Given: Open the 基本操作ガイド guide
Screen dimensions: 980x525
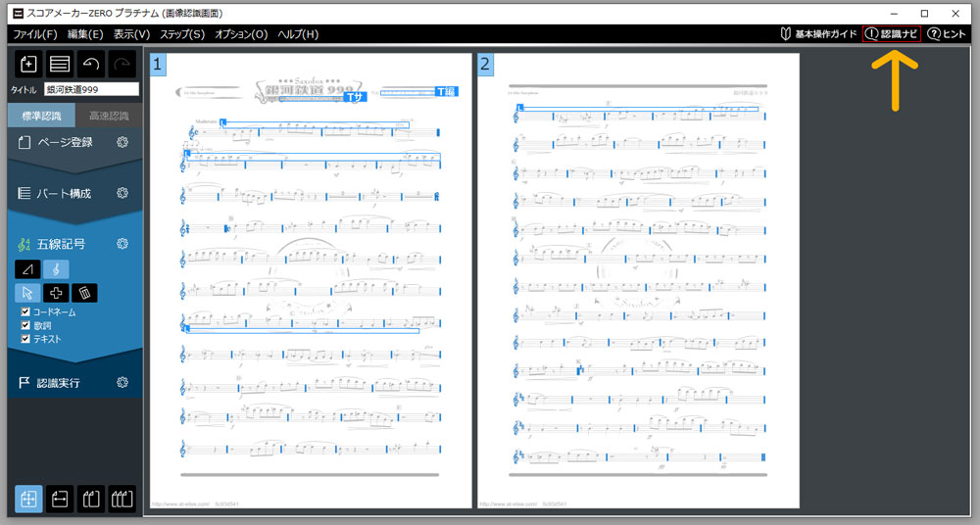Looking at the screenshot, I should click(818, 33).
